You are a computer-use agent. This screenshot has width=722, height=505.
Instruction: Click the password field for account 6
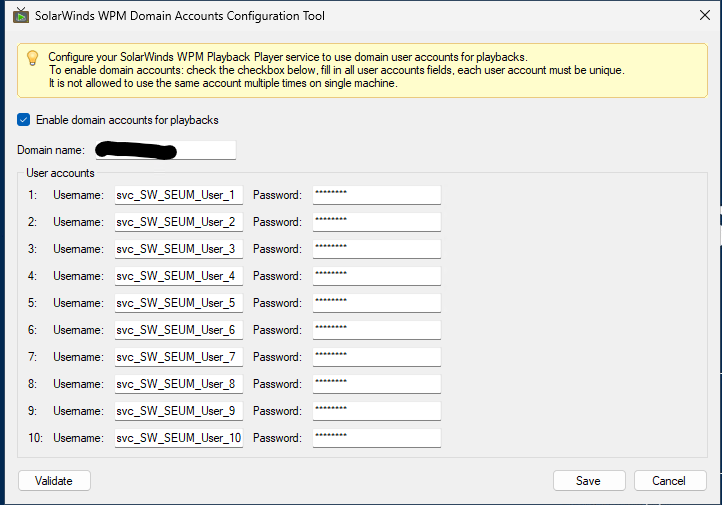coord(376,330)
